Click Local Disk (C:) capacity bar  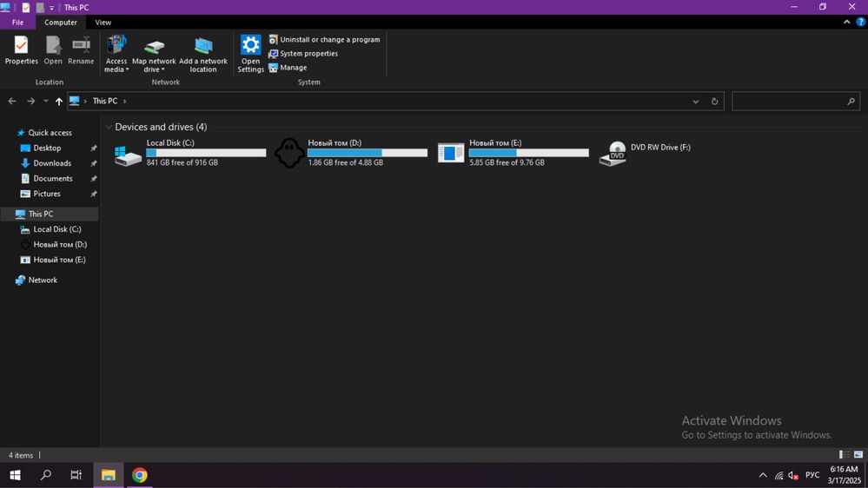point(206,153)
